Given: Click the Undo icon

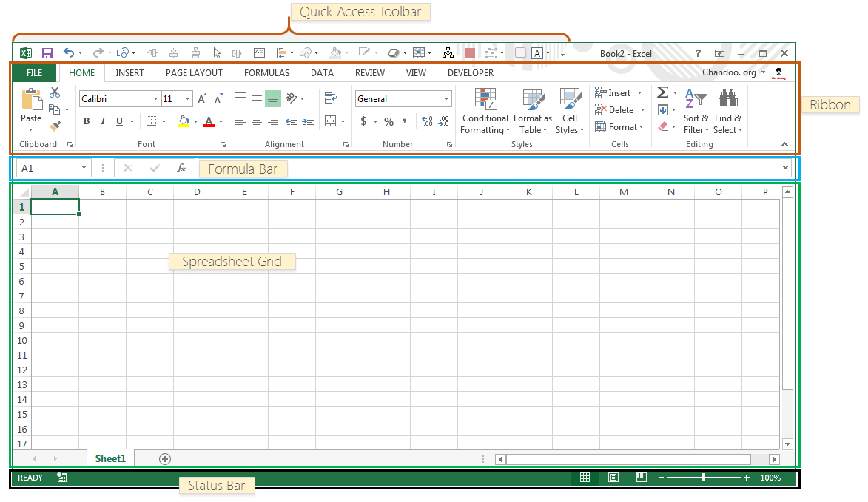Looking at the screenshot, I should click(x=68, y=52).
